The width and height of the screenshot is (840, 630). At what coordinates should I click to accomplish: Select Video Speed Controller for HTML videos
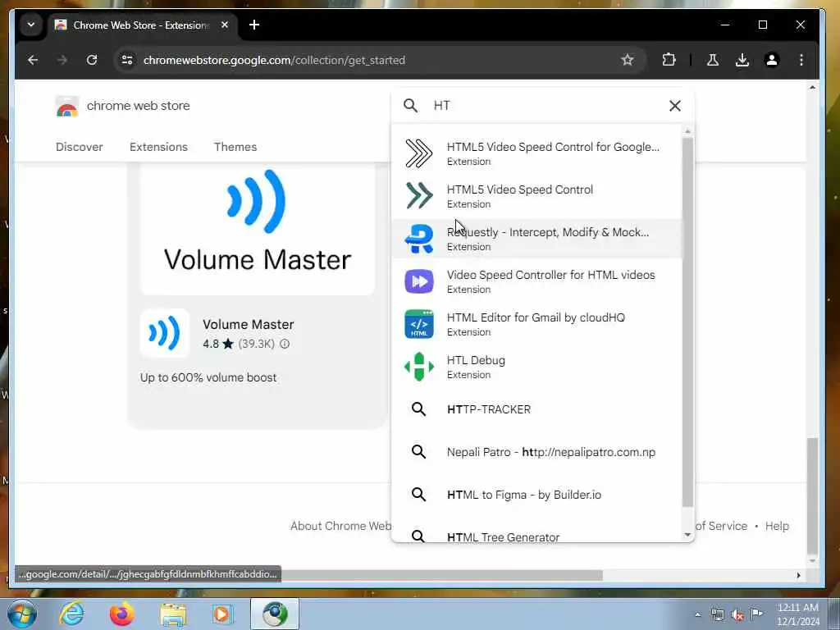[536, 281]
